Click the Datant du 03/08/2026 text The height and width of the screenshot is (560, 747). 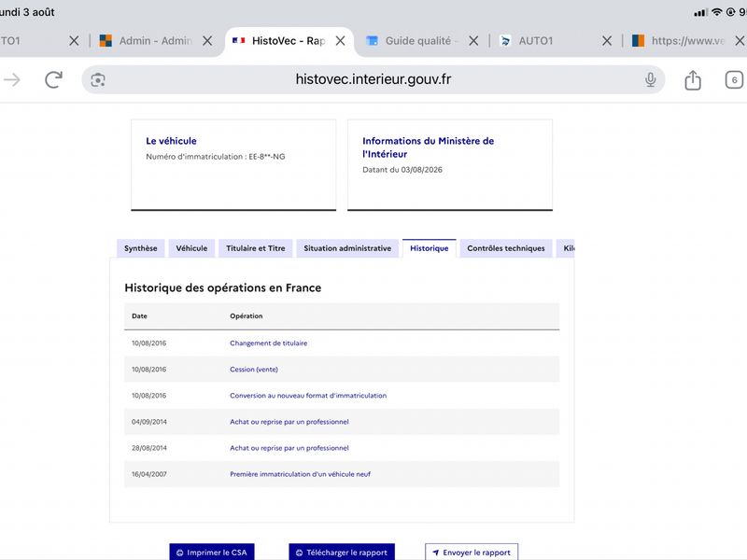tap(402, 170)
